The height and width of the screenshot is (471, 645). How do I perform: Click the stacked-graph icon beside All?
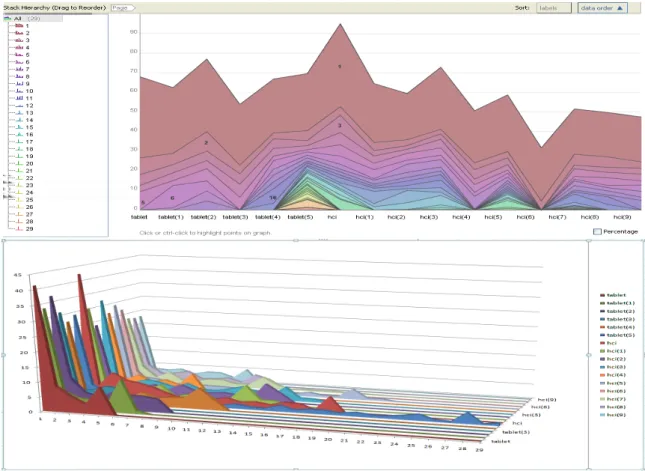tap(7, 19)
